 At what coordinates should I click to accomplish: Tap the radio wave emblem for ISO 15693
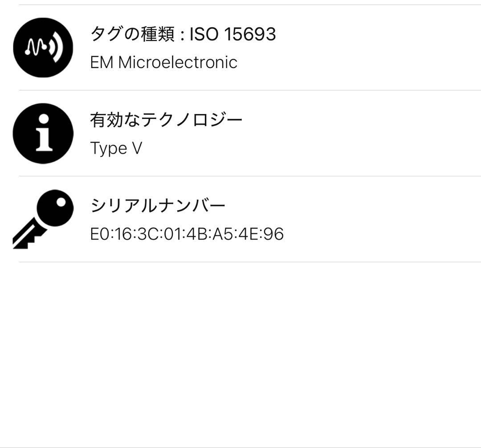[43, 46]
